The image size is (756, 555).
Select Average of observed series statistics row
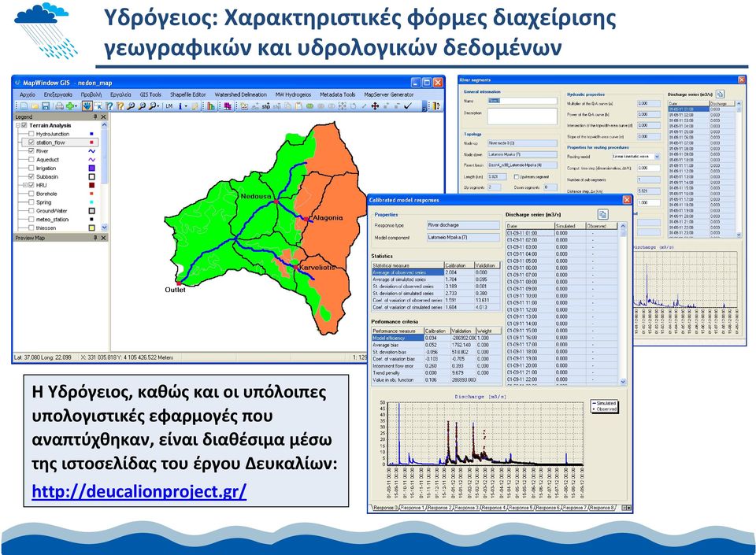pyautogui.click(x=437, y=272)
